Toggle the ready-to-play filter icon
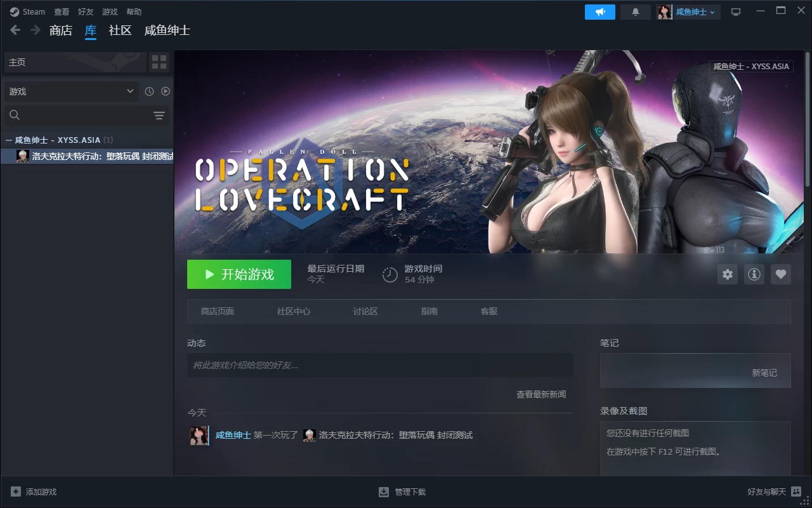This screenshot has height=508, width=812. pos(166,91)
